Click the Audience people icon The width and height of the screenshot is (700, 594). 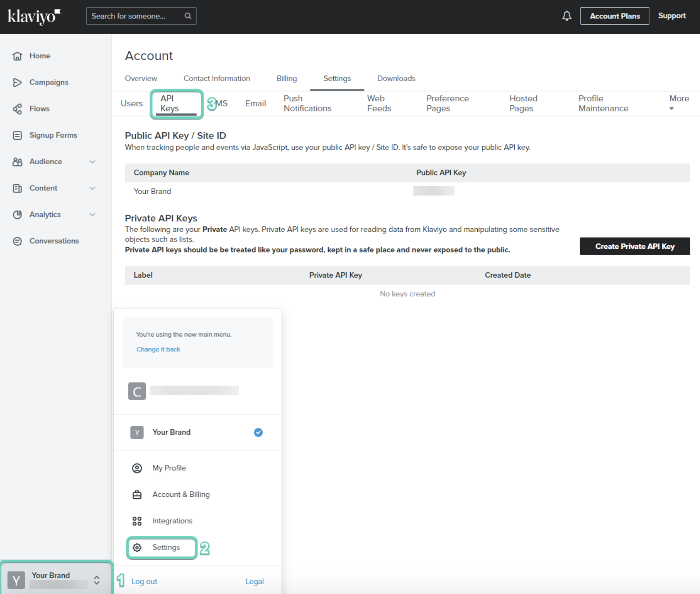pyautogui.click(x=18, y=162)
